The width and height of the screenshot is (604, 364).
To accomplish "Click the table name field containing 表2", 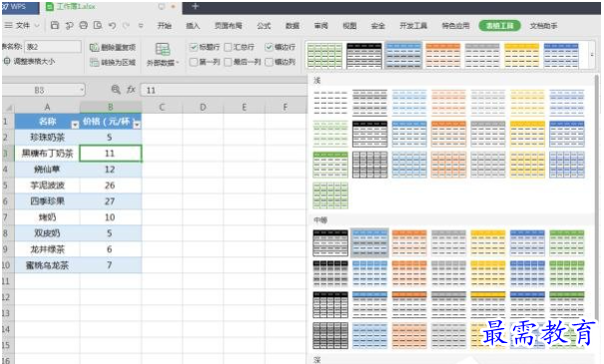I will click(x=53, y=47).
